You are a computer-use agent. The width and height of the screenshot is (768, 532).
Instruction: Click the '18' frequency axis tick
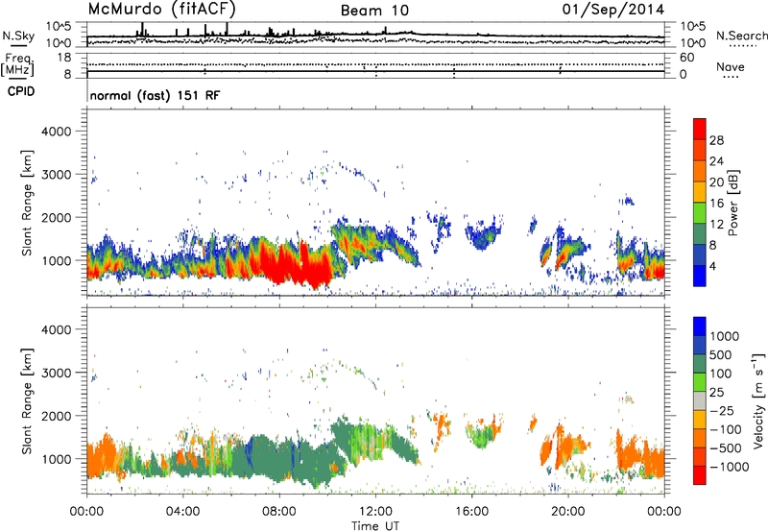(x=64, y=58)
